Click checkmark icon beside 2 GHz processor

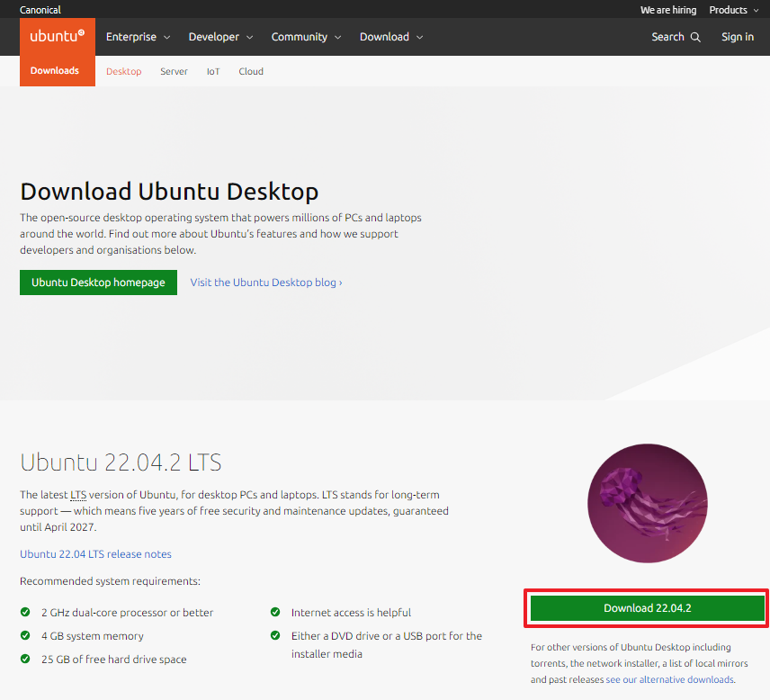(x=25, y=612)
